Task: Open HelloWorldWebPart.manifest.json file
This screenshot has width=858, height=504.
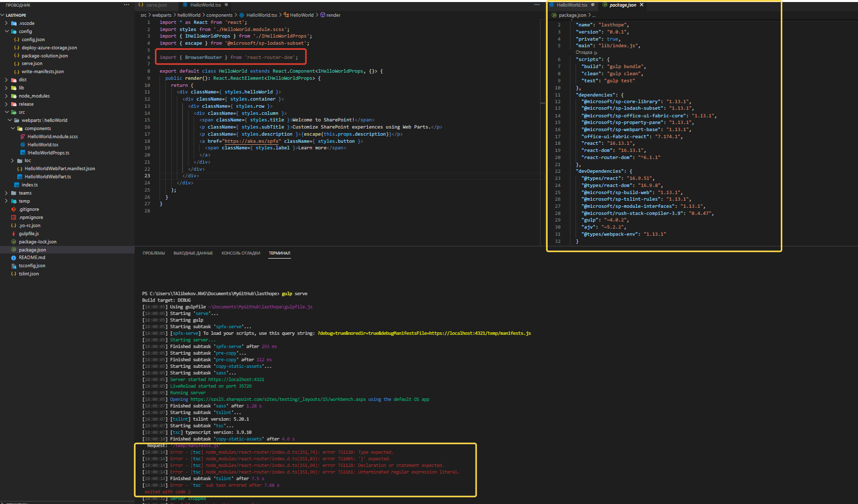Action: click(x=60, y=169)
